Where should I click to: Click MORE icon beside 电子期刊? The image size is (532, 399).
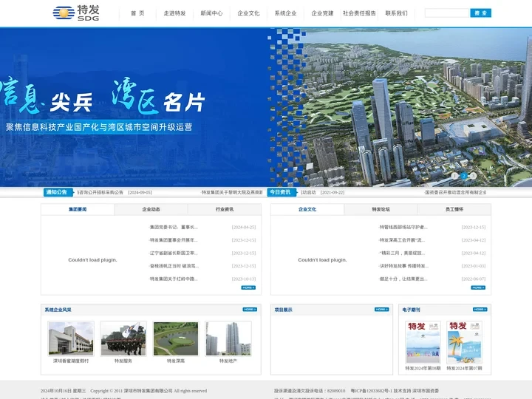pyautogui.click(x=480, y=310)
